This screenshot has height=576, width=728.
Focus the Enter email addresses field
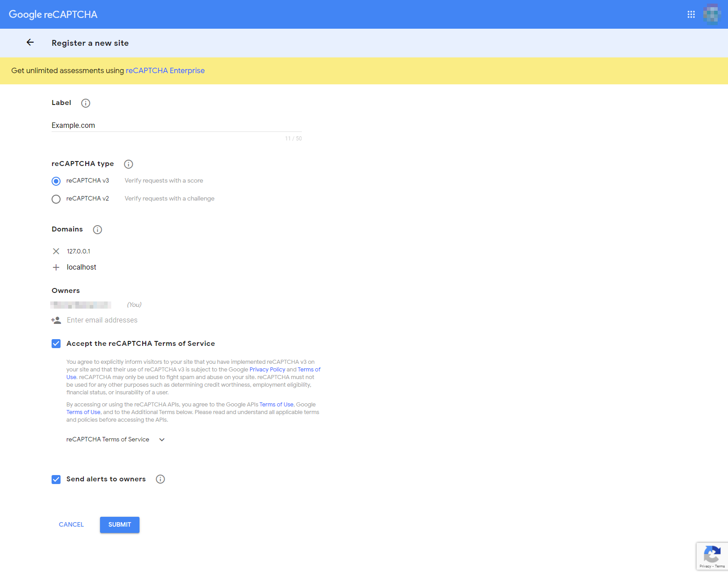(x=102, y=320)
